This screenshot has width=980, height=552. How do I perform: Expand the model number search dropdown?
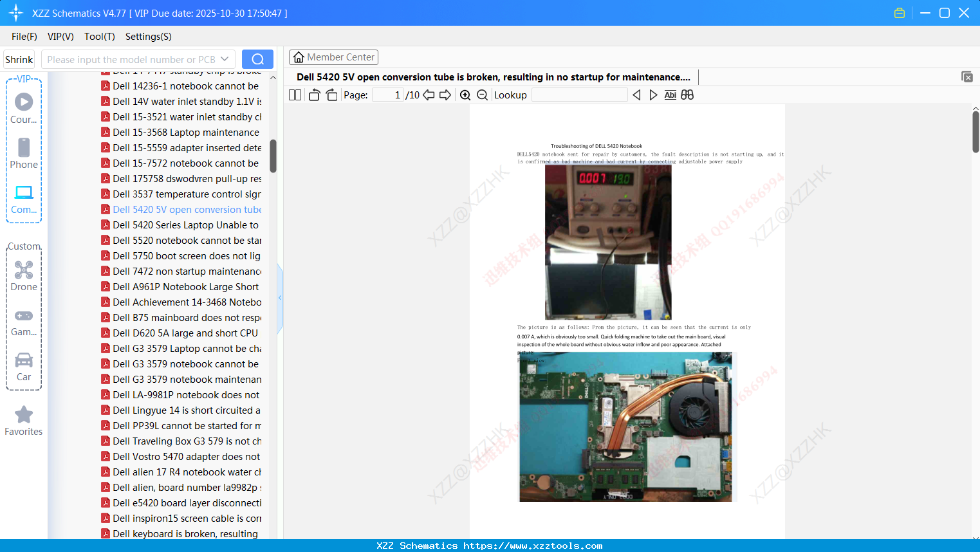225,59
